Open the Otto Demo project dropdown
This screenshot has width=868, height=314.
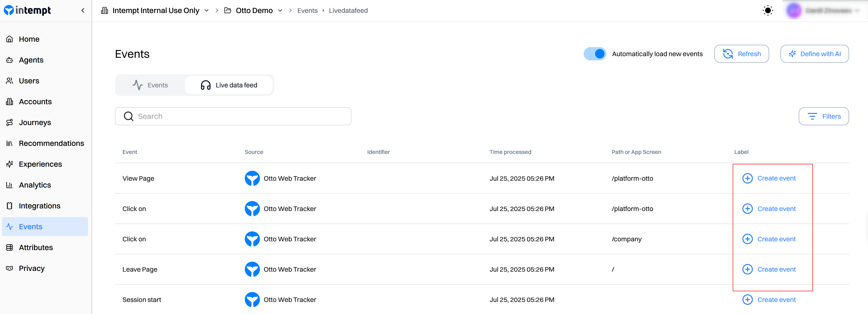(280, 10)
